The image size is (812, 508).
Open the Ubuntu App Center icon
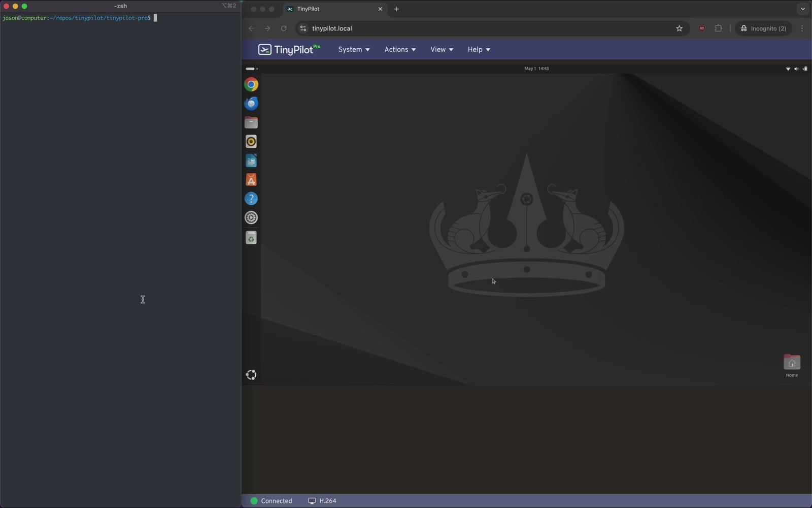click(251, 180)
